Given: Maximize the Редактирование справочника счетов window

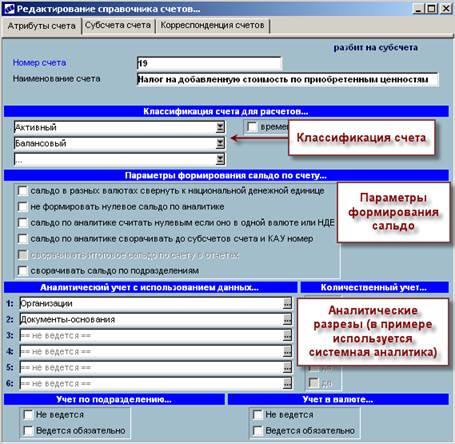Looking at the screenshot, I should point(431,8).
